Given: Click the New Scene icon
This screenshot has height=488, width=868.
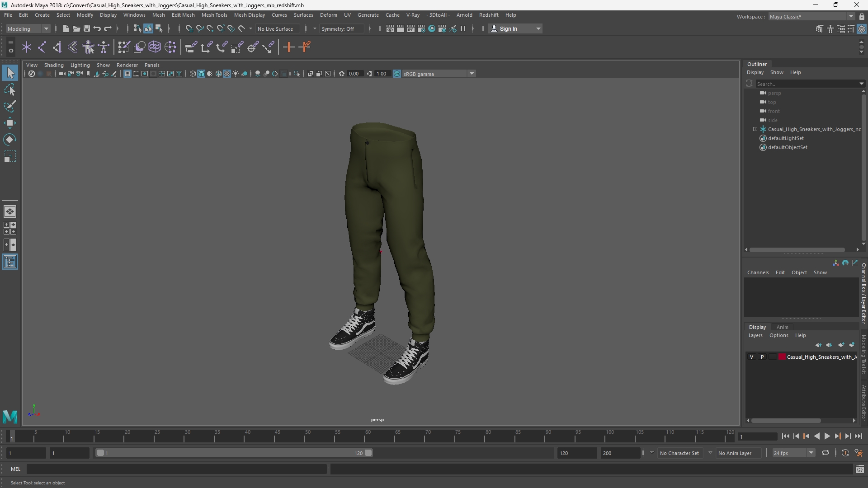Looking at the screenshot, I should click(x=66, y=28).
